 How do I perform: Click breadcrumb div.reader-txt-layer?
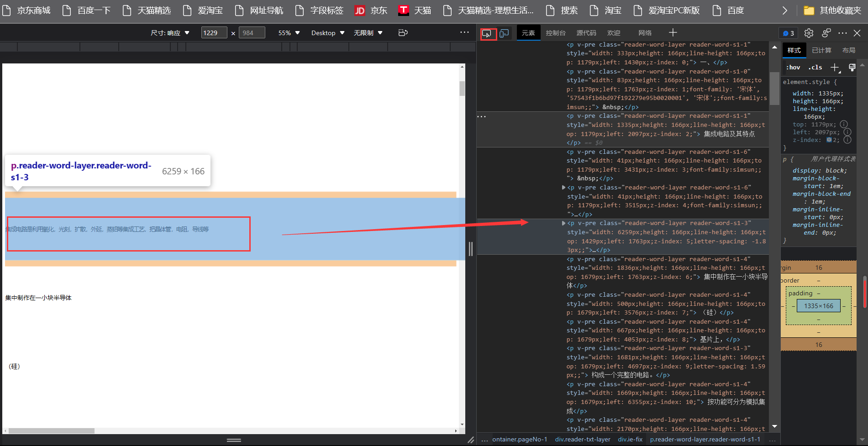tap(583, 439)
